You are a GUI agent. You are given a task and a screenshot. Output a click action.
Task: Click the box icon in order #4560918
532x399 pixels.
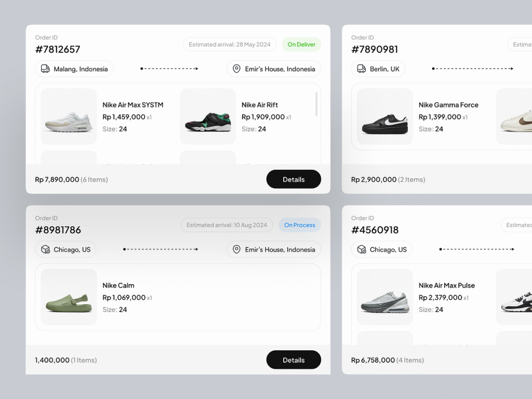[x=362, y=249]
